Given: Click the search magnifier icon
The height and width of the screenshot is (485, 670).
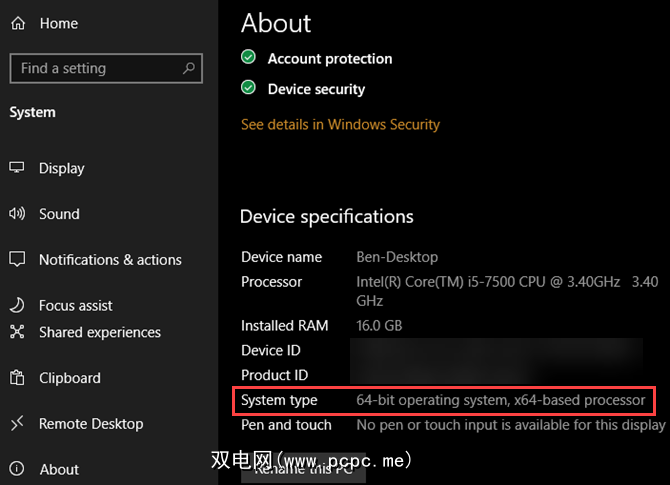Looking at the screenshot, I should [x=188, y=68].
